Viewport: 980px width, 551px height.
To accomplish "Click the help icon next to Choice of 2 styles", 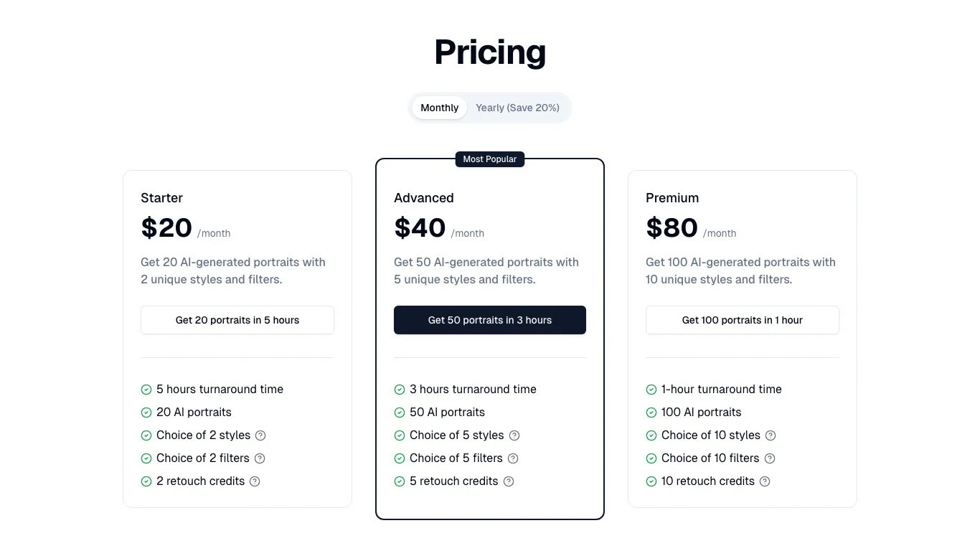I will point(260,435).
